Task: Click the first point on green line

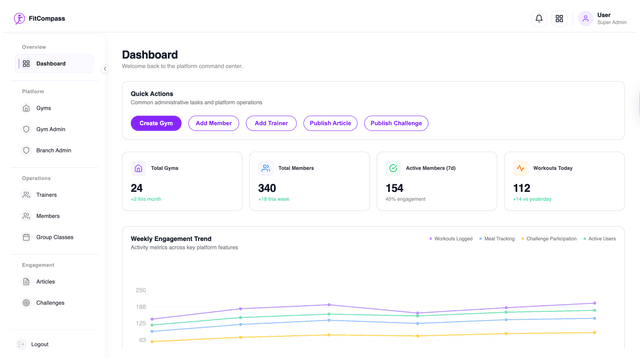Action: (x=152, y=325)
